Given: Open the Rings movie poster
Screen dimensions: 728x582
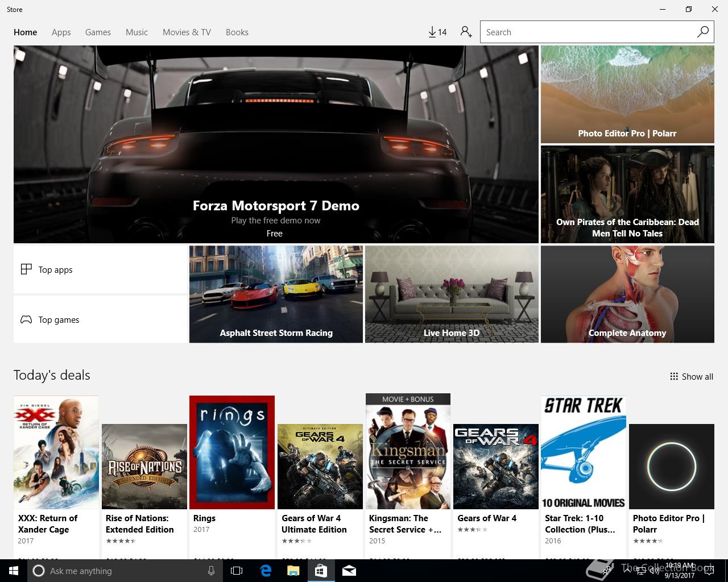Looking at the screenshot, I should coord(232,452).
